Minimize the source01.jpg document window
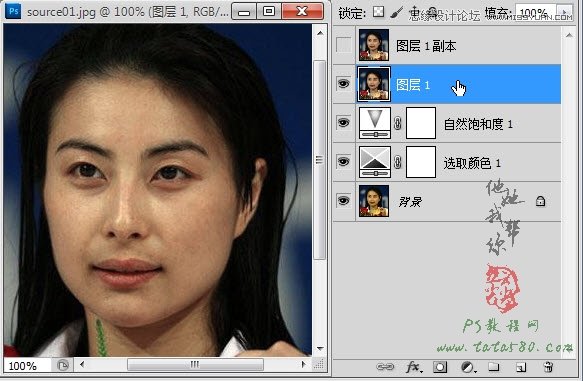 click(244, 12)
